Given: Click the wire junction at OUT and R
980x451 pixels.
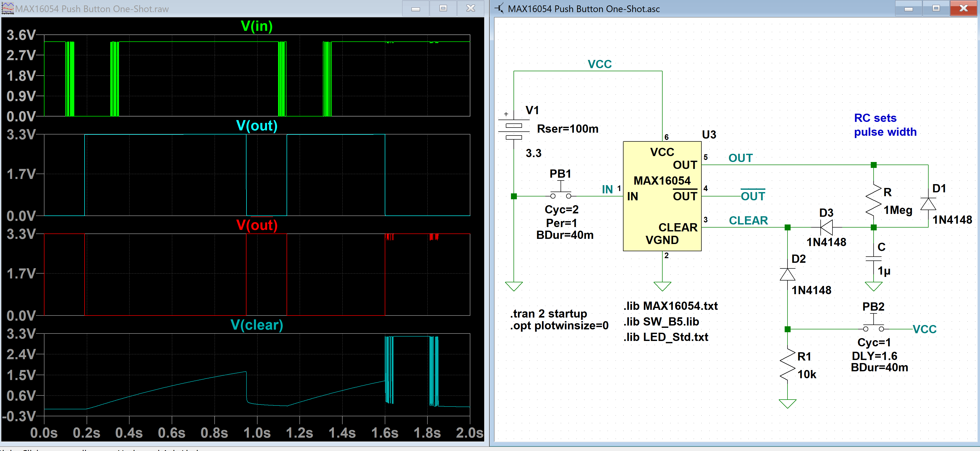Looking at the screenshot, I should coord(874,165).
